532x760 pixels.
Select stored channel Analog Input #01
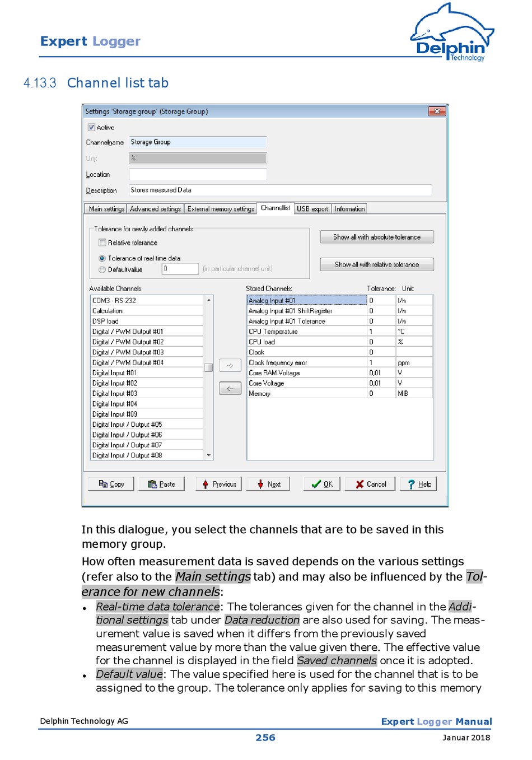[x=307, y=300]
